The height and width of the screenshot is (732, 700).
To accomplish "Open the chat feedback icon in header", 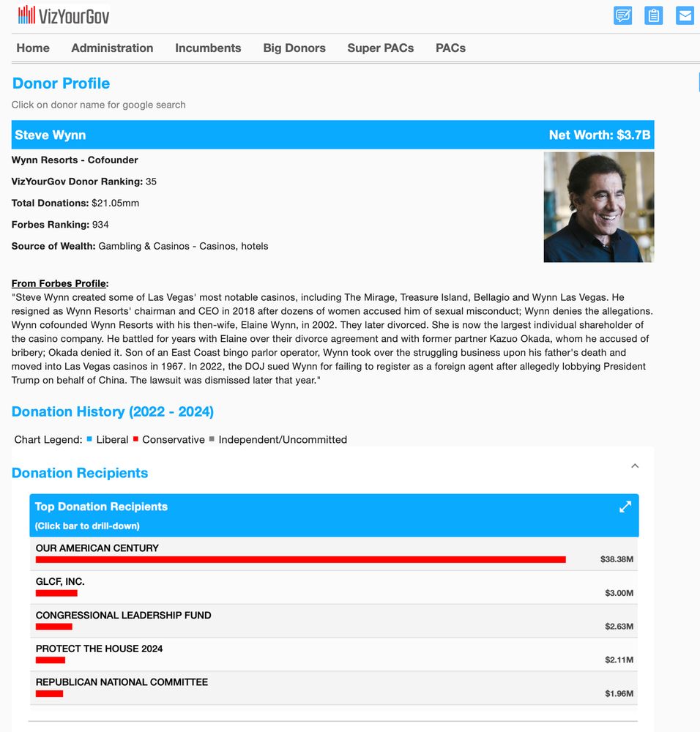I will 622,15.
